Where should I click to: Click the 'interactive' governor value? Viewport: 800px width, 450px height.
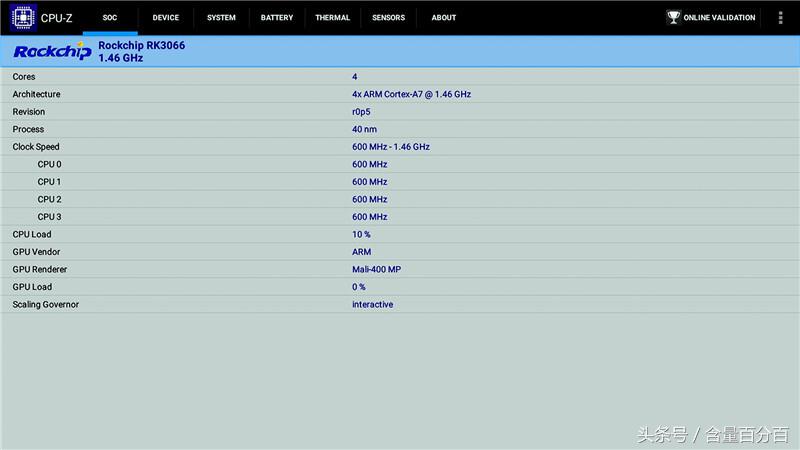pos(372,305)
